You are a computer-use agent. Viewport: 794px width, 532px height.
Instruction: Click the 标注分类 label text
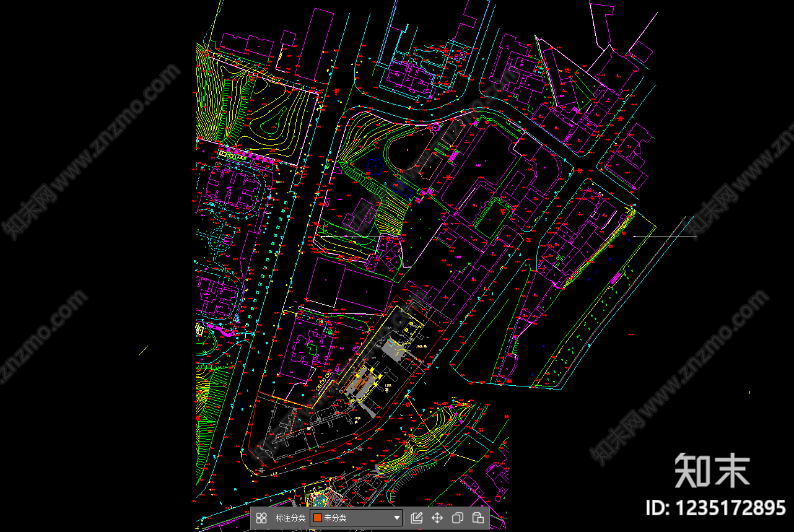point(290,518)
